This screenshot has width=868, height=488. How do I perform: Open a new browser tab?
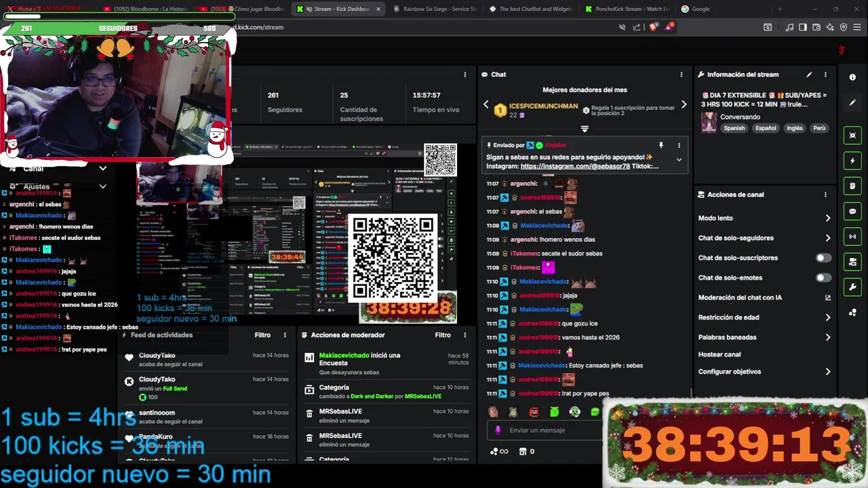780,9
